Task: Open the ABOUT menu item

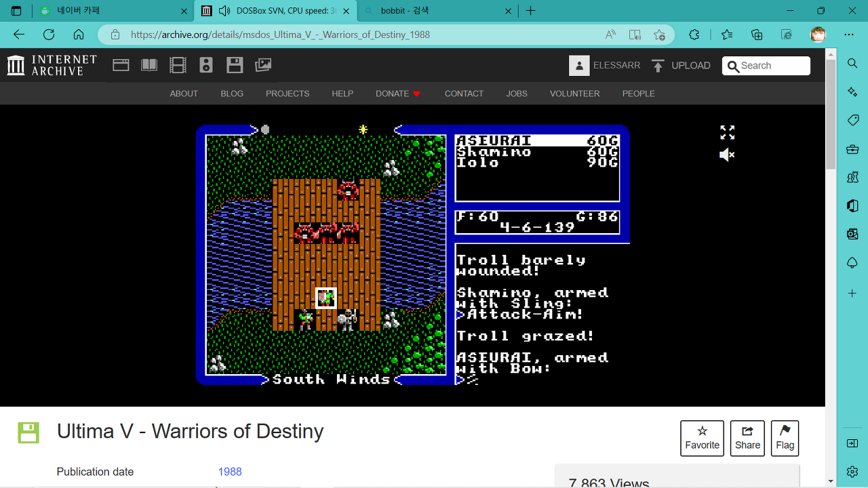Action: (184, 94)
